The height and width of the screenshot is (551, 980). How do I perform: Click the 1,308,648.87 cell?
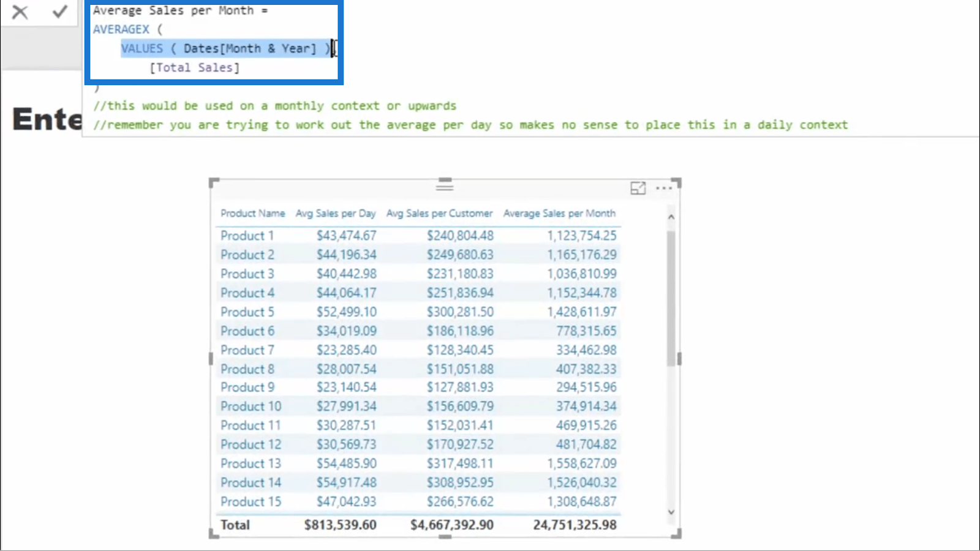click(x=582, y=501)
